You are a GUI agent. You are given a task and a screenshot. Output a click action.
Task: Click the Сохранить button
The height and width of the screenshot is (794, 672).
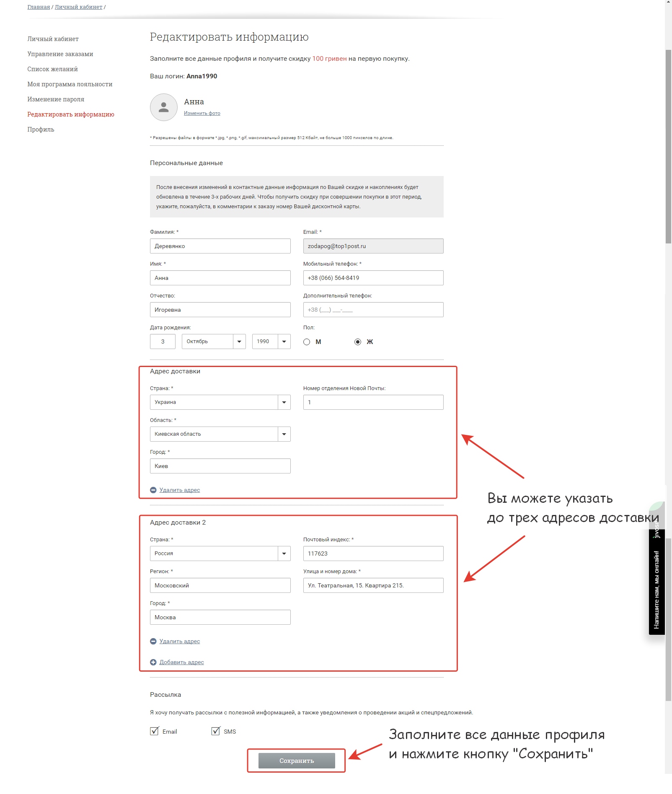click(x=297, y=760)
